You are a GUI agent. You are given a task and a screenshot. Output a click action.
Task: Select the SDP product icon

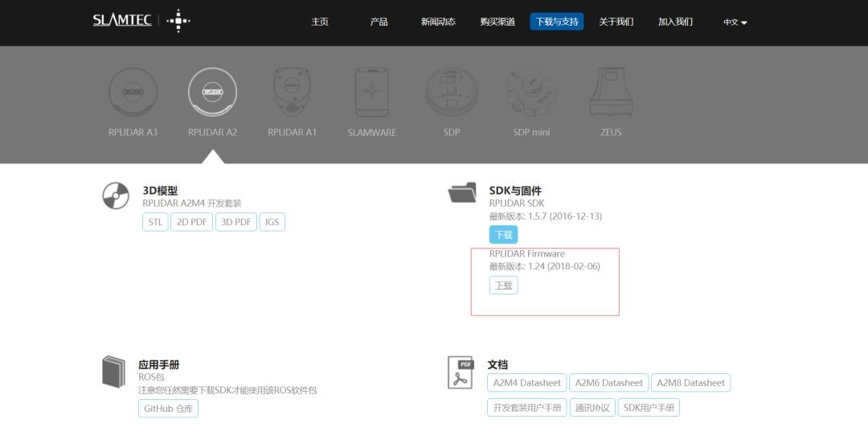click(452, 92)
